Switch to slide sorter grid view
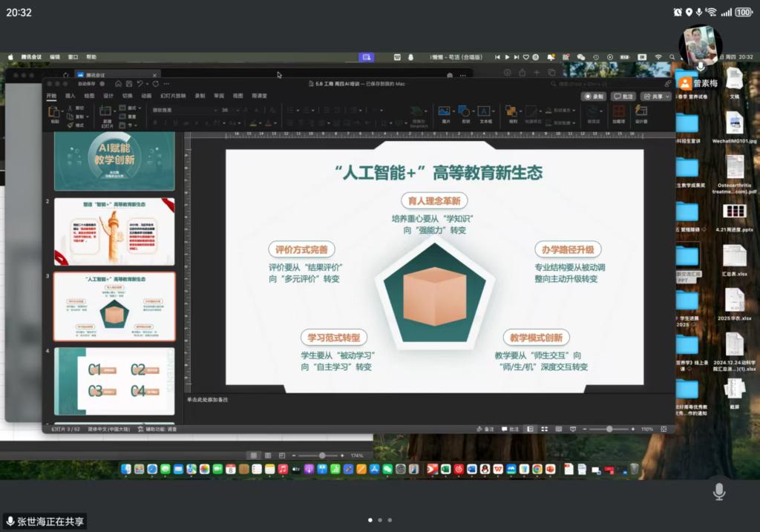The height and width of the screenshot is (532, 760). tap(545, 429)
